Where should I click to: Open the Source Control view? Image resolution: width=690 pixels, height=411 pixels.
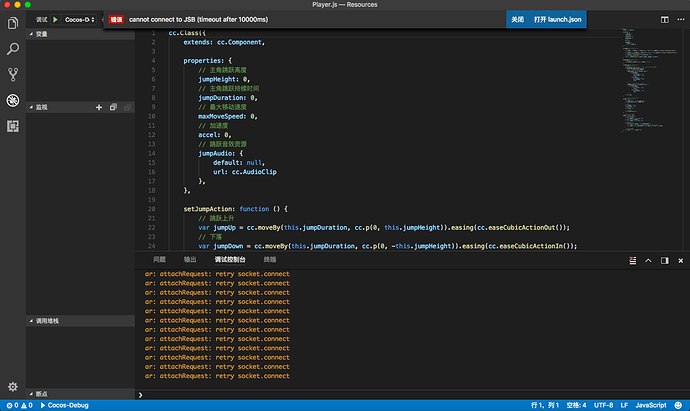[13, 74]
